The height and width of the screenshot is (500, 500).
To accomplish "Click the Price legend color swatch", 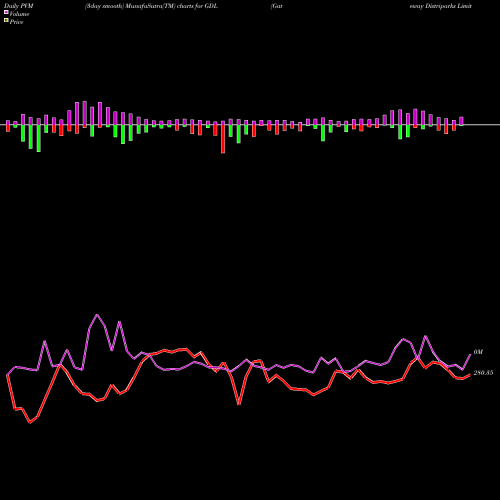I will (x=6, y=20).
